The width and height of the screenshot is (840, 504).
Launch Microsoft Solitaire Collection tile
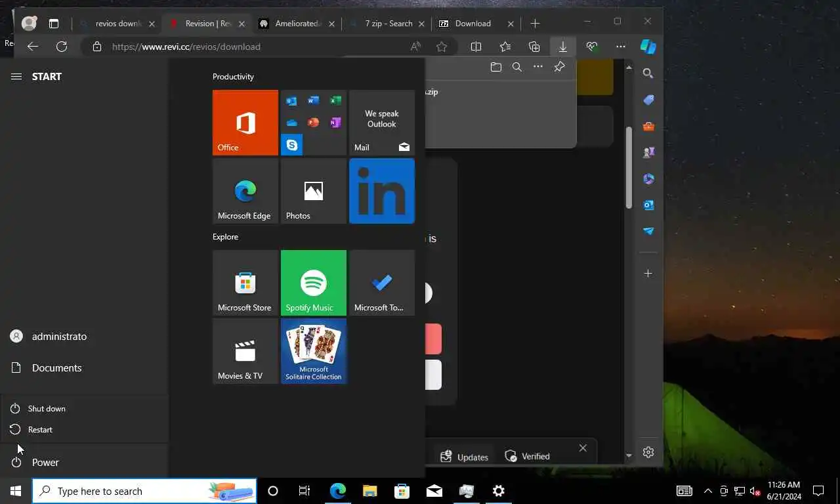coord(314,351)
